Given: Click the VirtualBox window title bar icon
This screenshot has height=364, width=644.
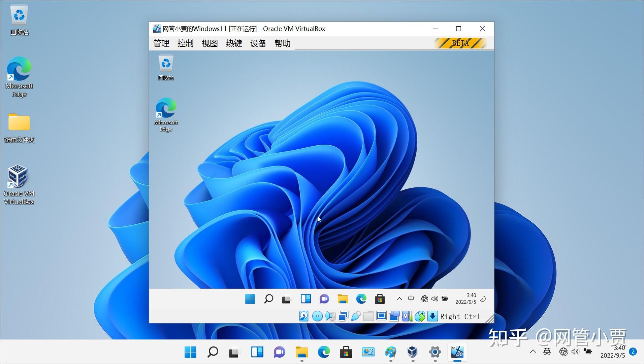Looking at the screenshot, I should [157, 29].
